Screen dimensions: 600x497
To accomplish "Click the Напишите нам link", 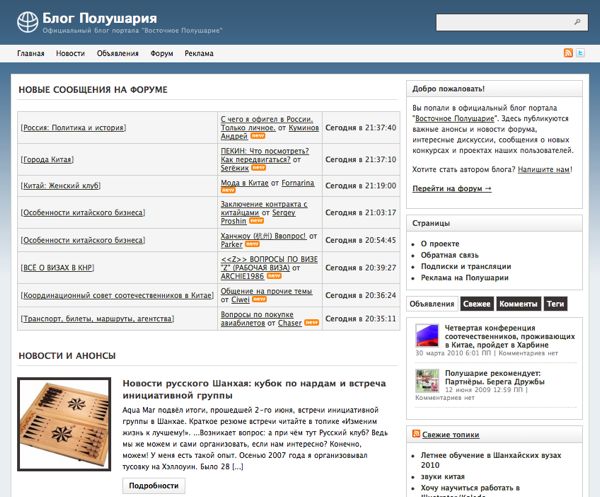I will point(544,170).
